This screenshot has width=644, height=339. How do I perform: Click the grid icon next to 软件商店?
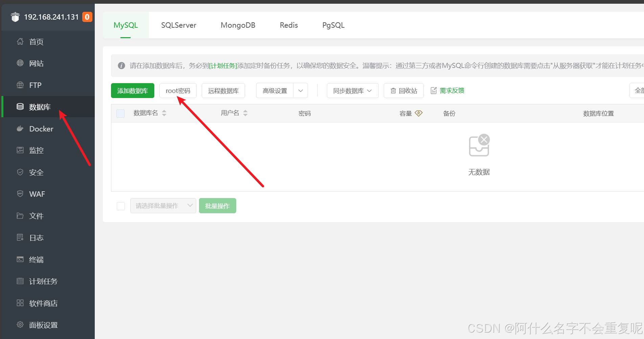pyautogui.click(x=20, y=303)
